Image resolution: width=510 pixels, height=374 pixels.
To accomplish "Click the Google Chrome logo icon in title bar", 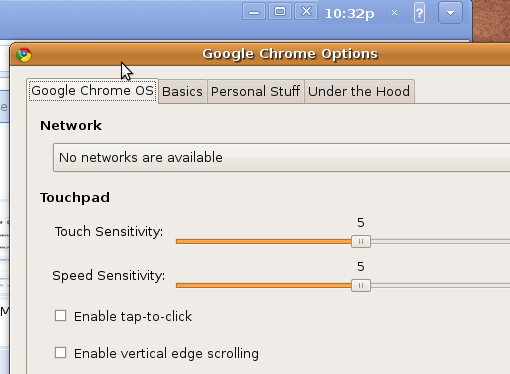I will coord(24,55).
